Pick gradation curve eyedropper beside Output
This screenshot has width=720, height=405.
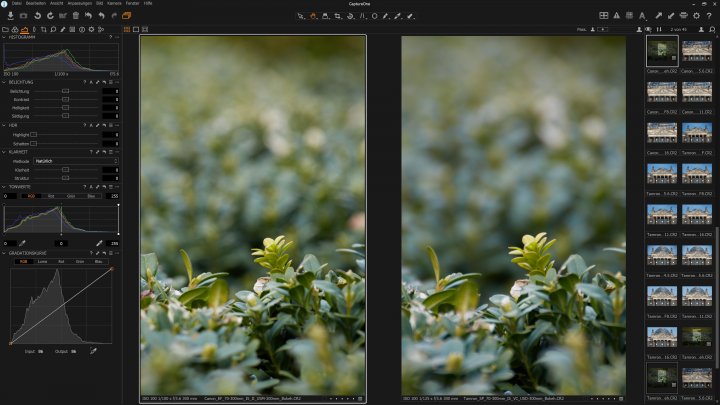click(x=94, y=351)
